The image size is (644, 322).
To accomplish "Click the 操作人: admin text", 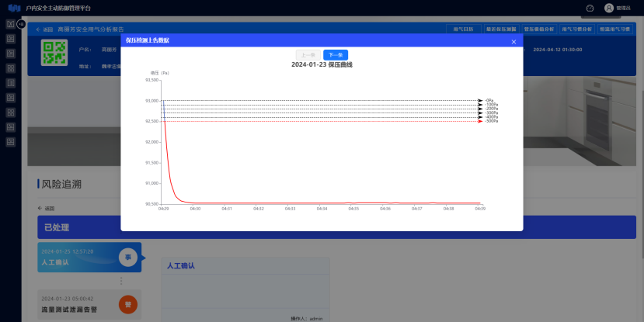I will (x=307, y=319).
